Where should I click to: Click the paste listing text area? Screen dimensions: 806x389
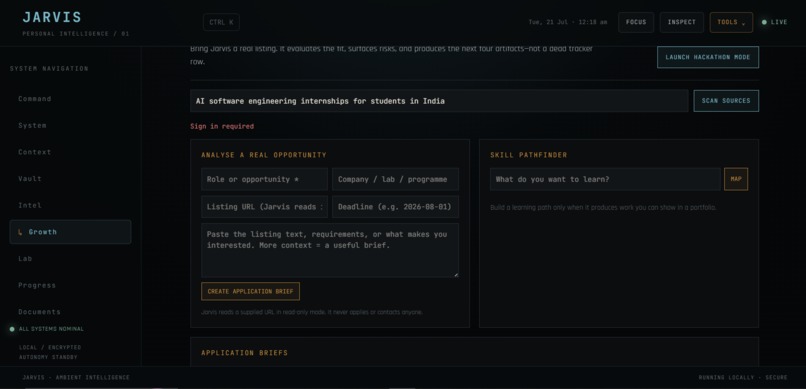[x=330, y=250]
